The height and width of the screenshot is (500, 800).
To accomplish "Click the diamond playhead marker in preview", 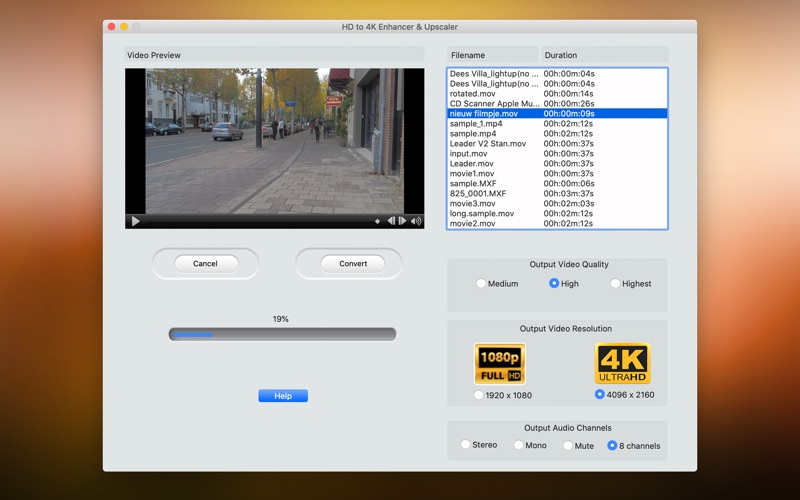I will tap(377, 221).
